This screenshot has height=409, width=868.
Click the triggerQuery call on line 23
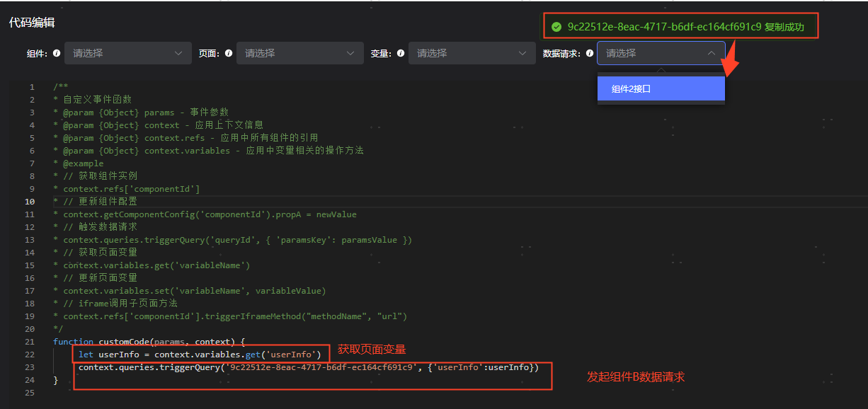click(x=198, y=367)
